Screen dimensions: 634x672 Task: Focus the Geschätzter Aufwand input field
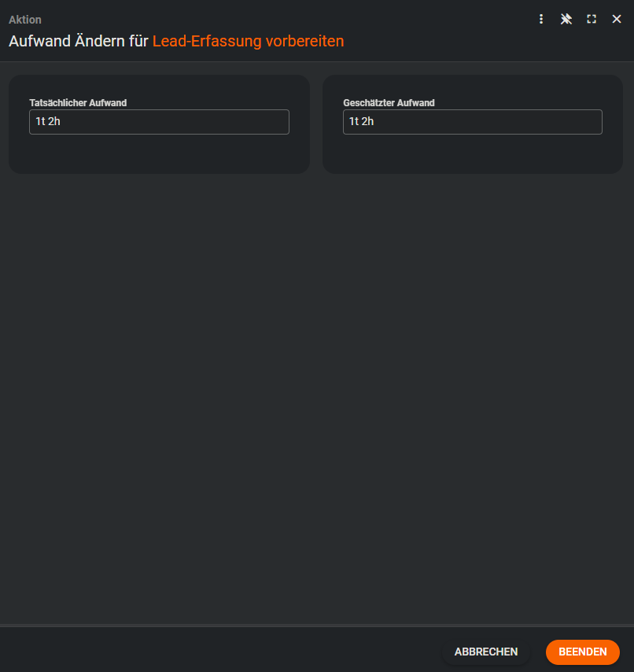[x=472, y=122]
